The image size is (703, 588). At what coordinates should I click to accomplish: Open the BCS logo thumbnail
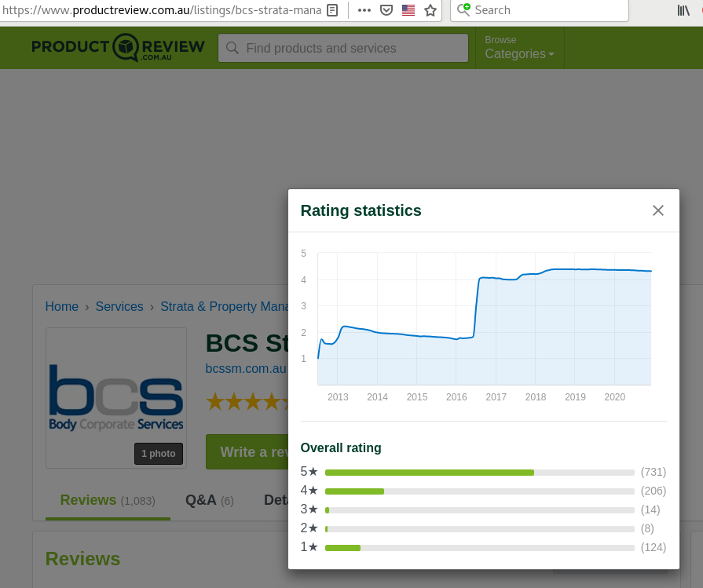[x=116, y=398]
